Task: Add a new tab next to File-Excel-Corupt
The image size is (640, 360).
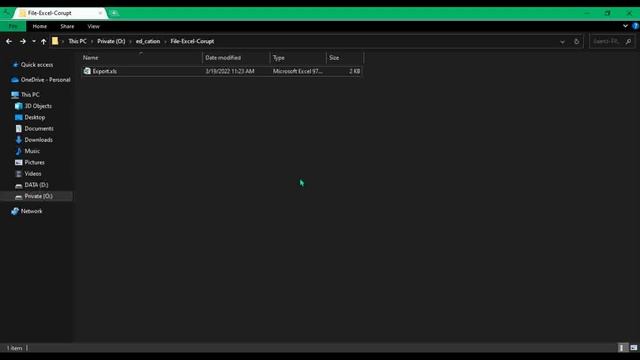Action: click(x=114, y=13)
